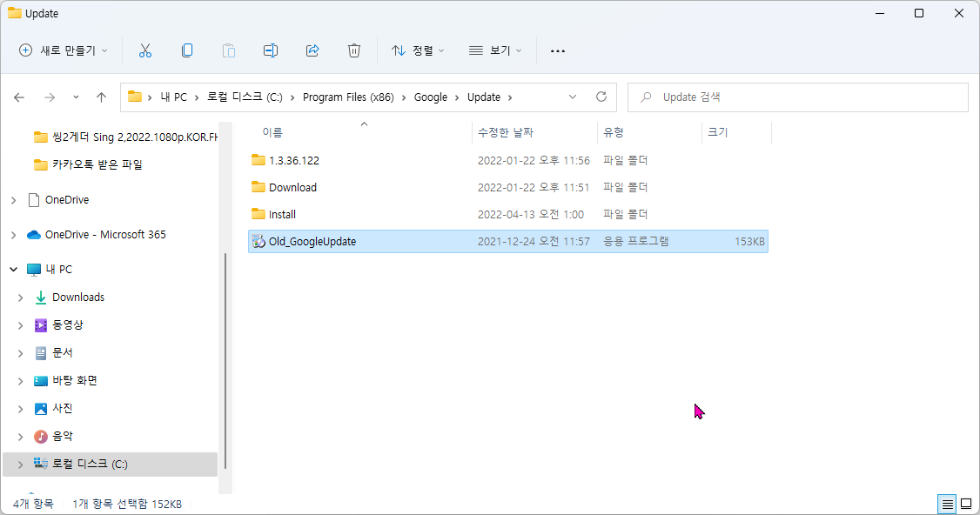Select the Download folder name
The height and width of the screenshot is (515, 980).
pos(292,187)
